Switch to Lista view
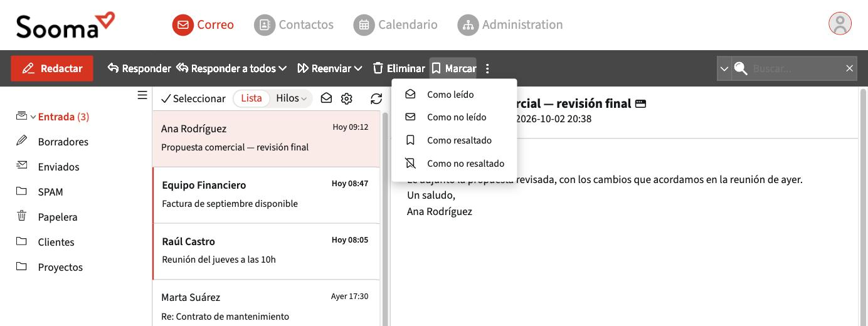 [x=251, y=98]
